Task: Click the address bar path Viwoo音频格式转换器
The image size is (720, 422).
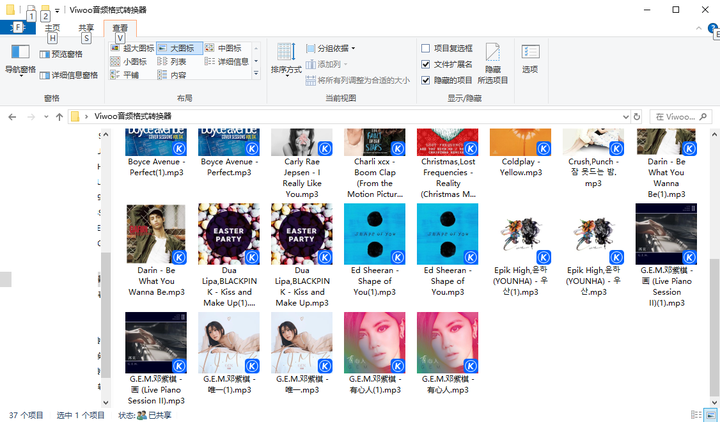Action: 133,116
